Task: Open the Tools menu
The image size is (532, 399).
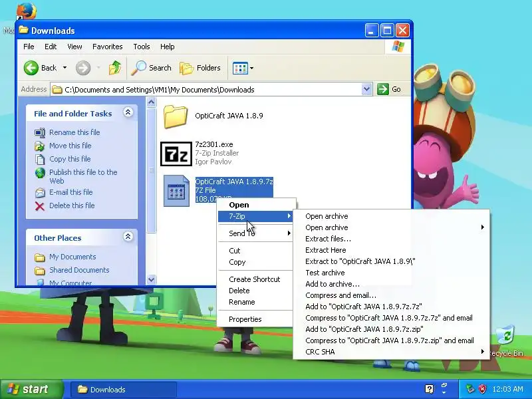Action: pos(142,47)
